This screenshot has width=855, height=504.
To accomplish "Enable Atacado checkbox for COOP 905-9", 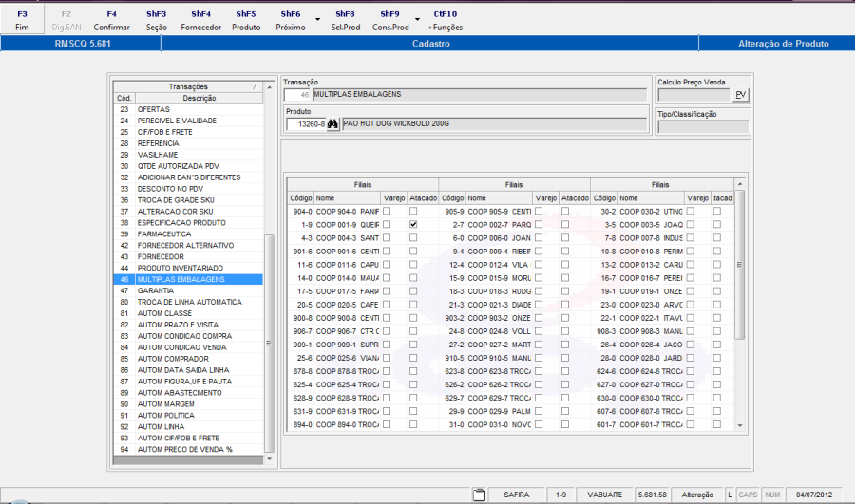I will [x=565, y=211].
